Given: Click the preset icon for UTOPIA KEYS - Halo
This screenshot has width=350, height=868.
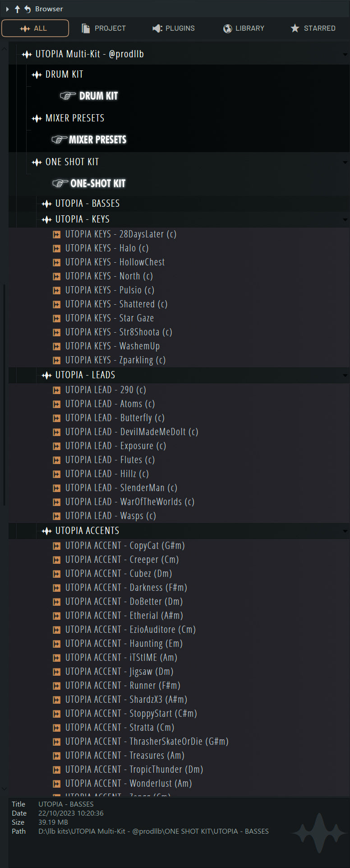Looking at the screenshot, I should point(57,249).
